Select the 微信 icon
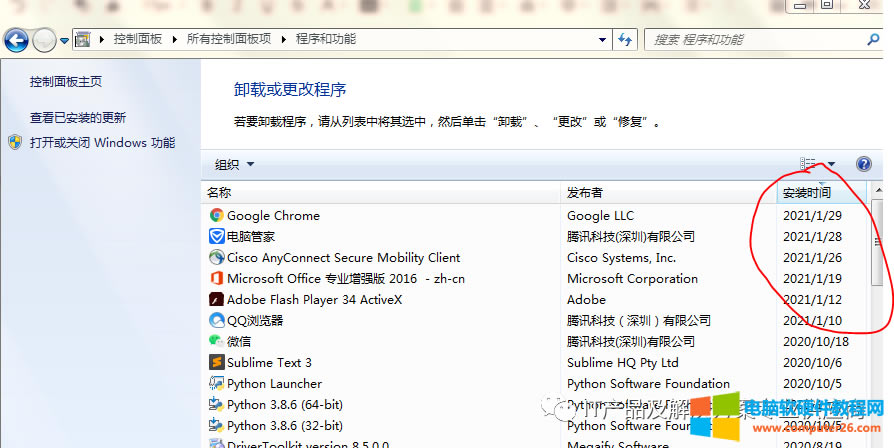Image resolution: width=894 pixels, height=448 pixels. pos(216,341)
